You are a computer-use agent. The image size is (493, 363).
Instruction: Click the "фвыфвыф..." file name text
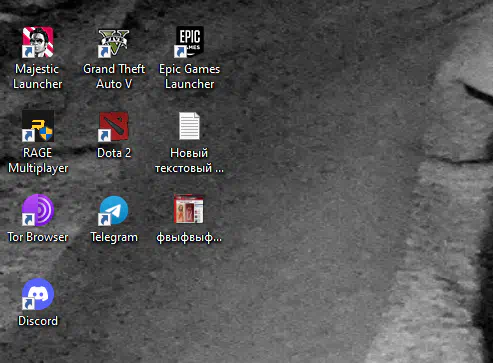click(x=189, y=238)
